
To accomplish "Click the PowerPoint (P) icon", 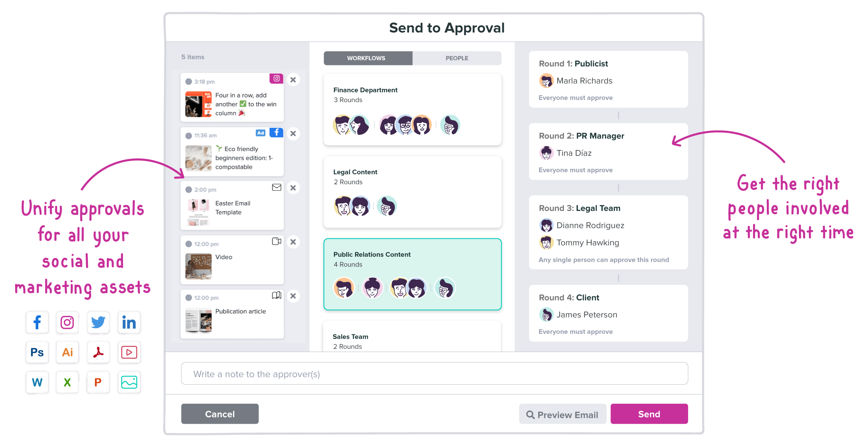I will tap(98, 382).
